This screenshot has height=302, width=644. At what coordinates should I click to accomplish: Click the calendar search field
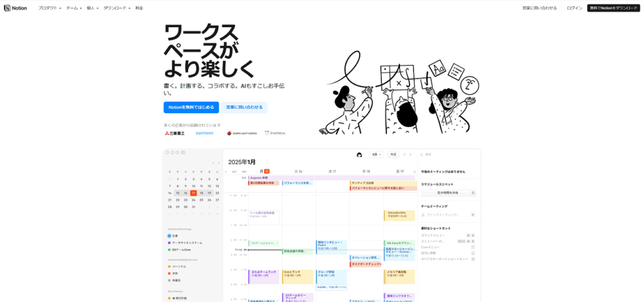click(451, 155)
